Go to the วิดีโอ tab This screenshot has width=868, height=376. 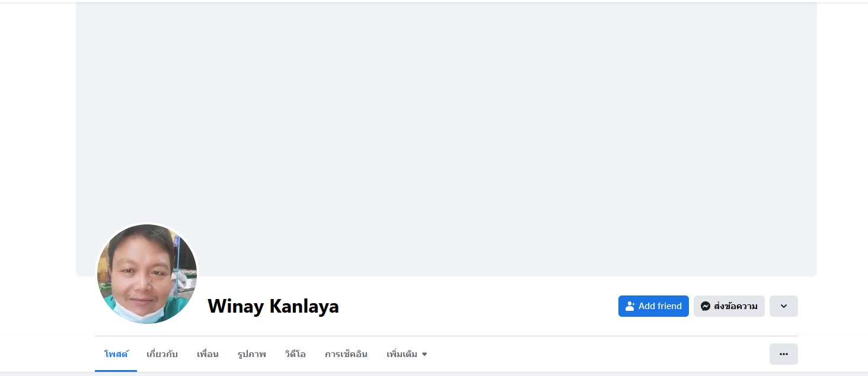click(295, 354)
